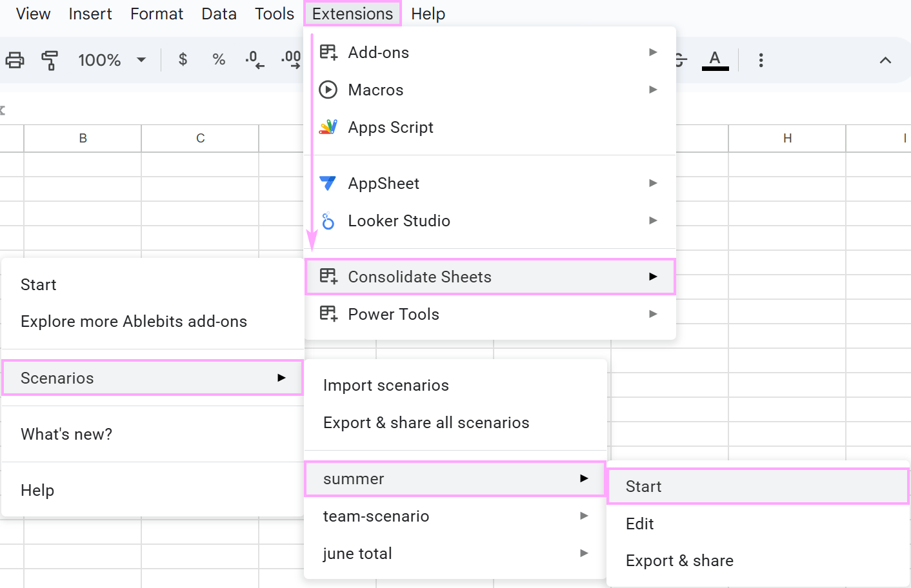Screen dimensions: 911x588
Task: Open the Help menu in menu bar
Action: click(428, 14)
